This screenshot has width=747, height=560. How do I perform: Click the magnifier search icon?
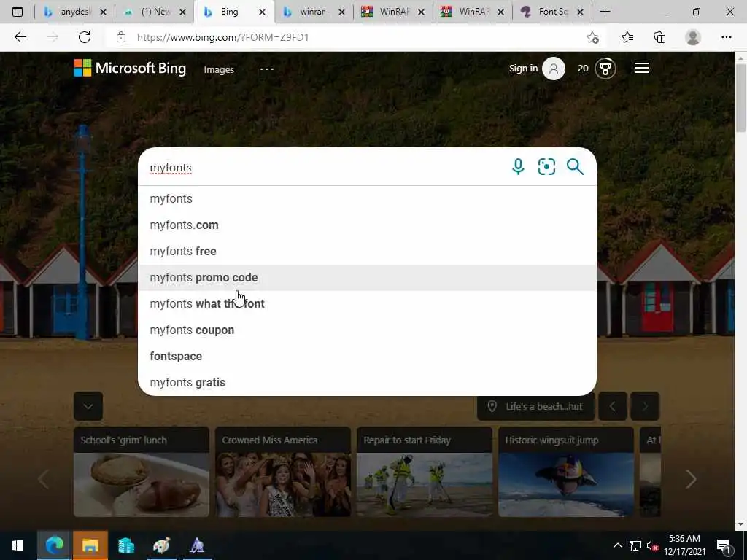coord(575,167)
